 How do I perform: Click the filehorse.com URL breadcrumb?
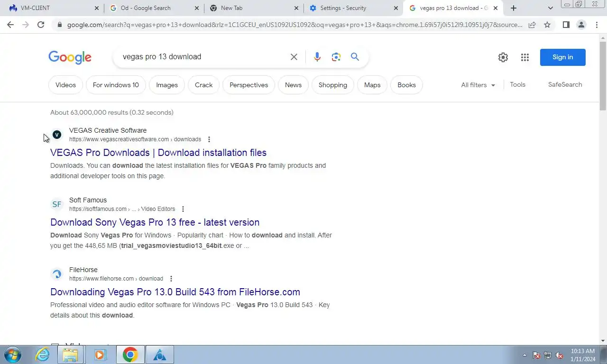coord(116,279)
